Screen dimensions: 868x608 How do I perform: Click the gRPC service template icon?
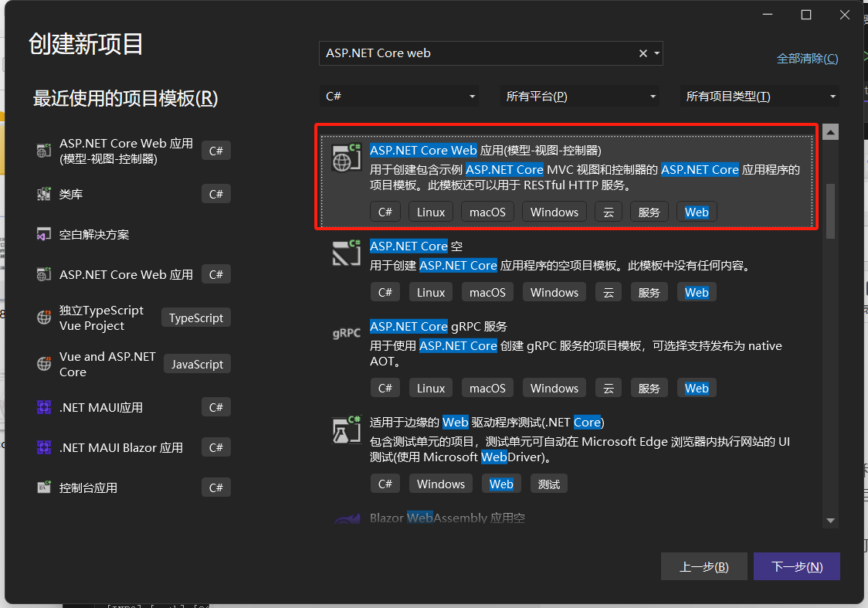coord(347,333)
